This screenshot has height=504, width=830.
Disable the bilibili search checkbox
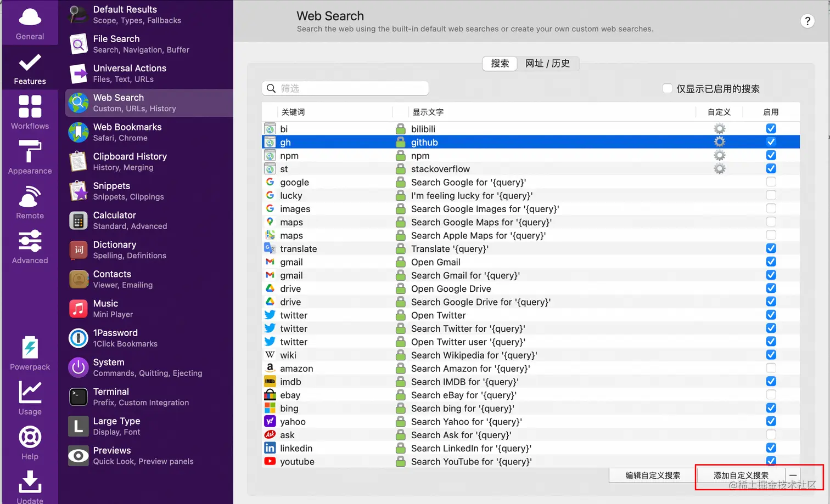coord(771,128)
